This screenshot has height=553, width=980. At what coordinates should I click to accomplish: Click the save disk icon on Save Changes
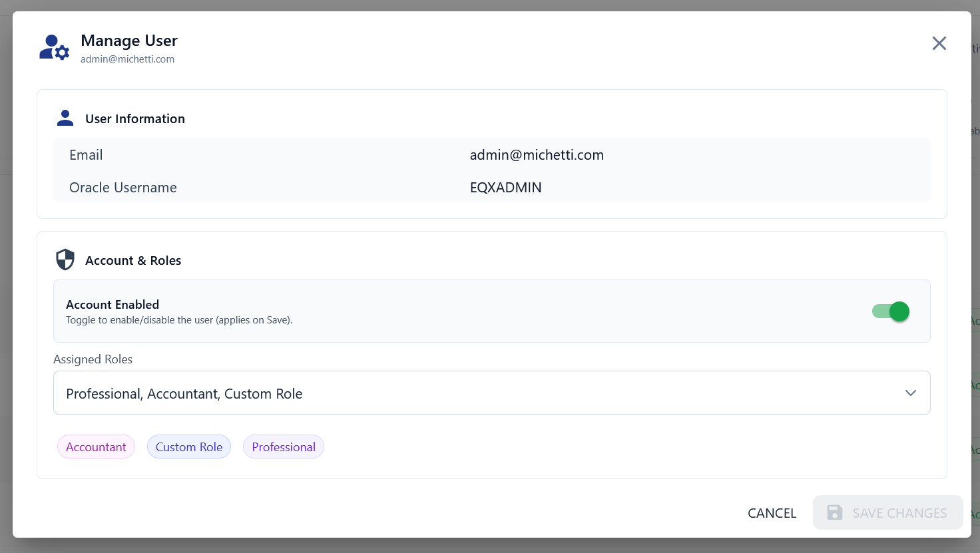(834, 512)
